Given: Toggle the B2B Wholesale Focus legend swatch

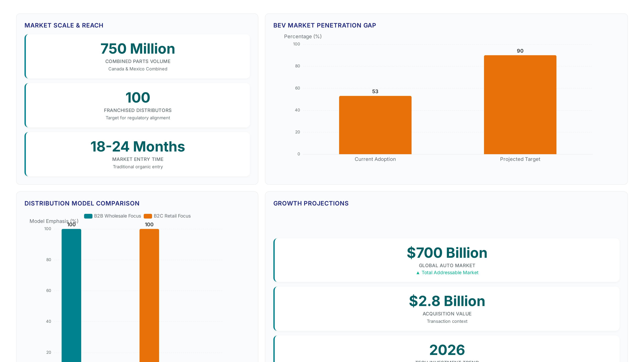Looking at the screenshot, I should click(x=88, y=216).
